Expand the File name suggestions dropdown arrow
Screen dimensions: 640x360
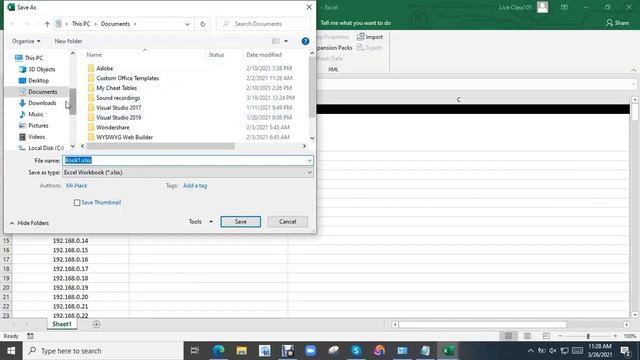pyautogui.click(x=309, y=160)
